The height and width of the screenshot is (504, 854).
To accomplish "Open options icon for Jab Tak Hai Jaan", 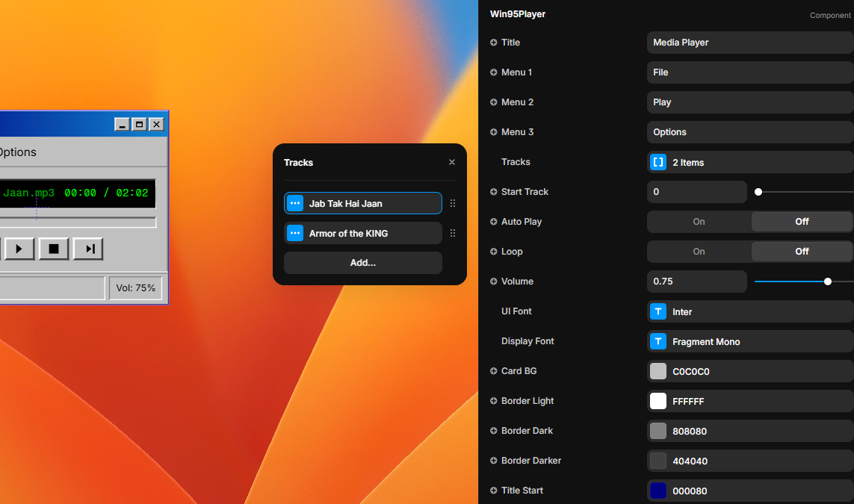I will coord(295,203).
